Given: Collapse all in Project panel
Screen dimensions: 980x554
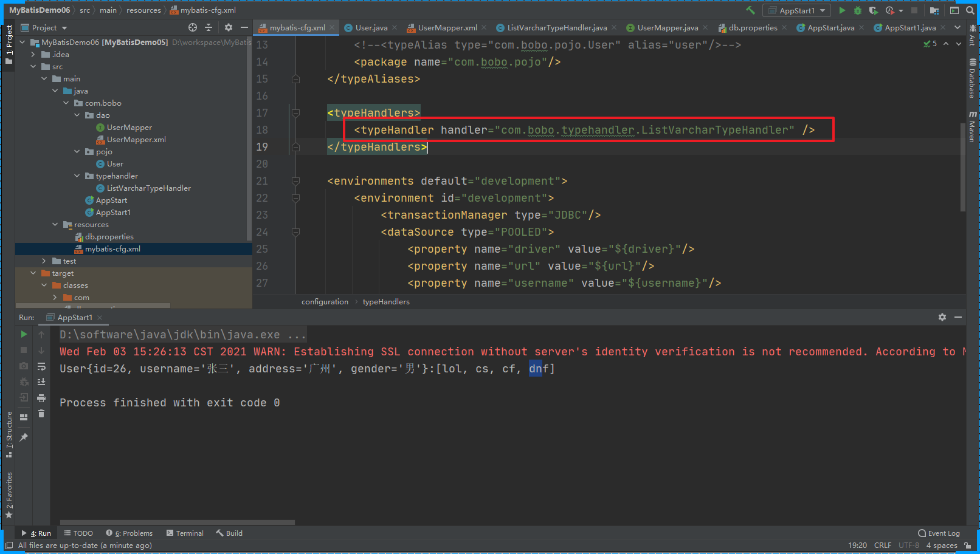Looking at the screenshot, I should click(209, 27).
